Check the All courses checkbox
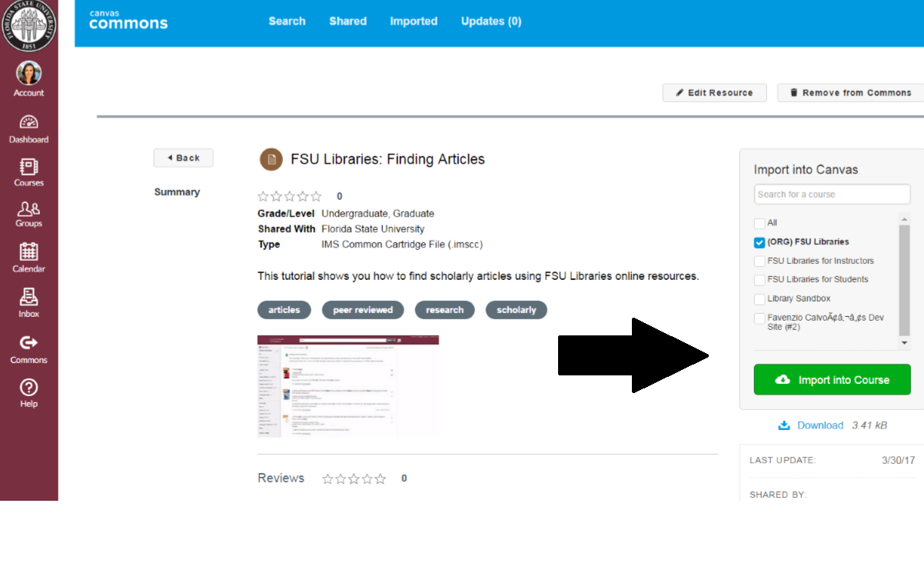 [759, 223]
